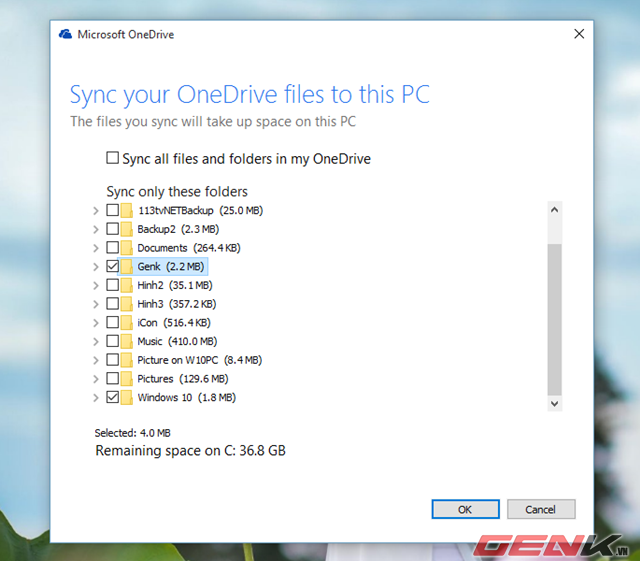Viewport: 640px width, 561px height.
Task: Expand the Backup2 folder tree
Action: (96, 229)
